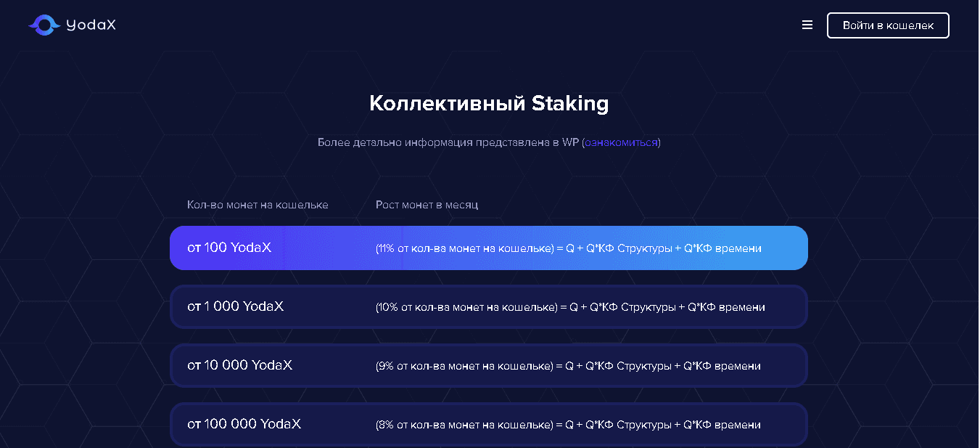Click the Рост монет в месяц column header
980x448 pixels.
pos(427,205)
